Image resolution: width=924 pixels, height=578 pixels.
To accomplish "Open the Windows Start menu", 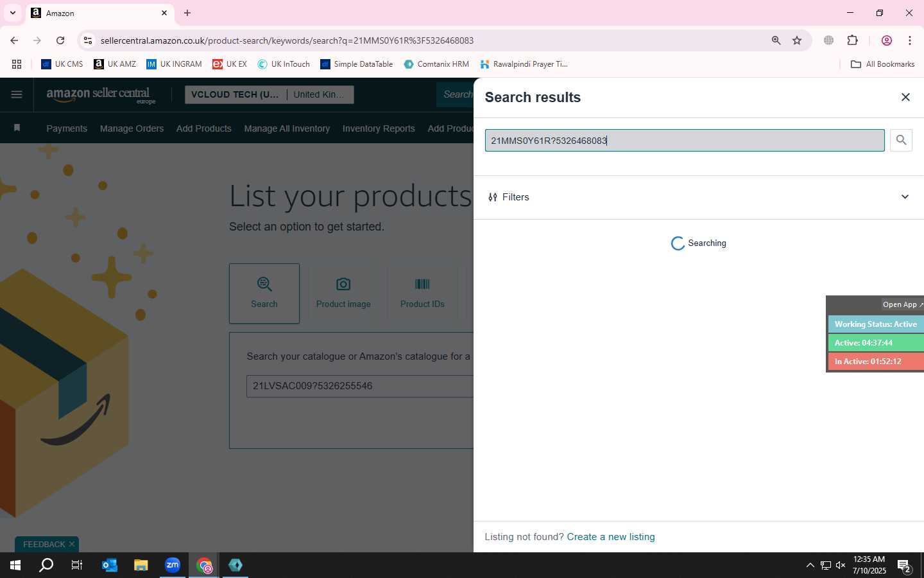I will pyautogui.click(x=15, y=565).
